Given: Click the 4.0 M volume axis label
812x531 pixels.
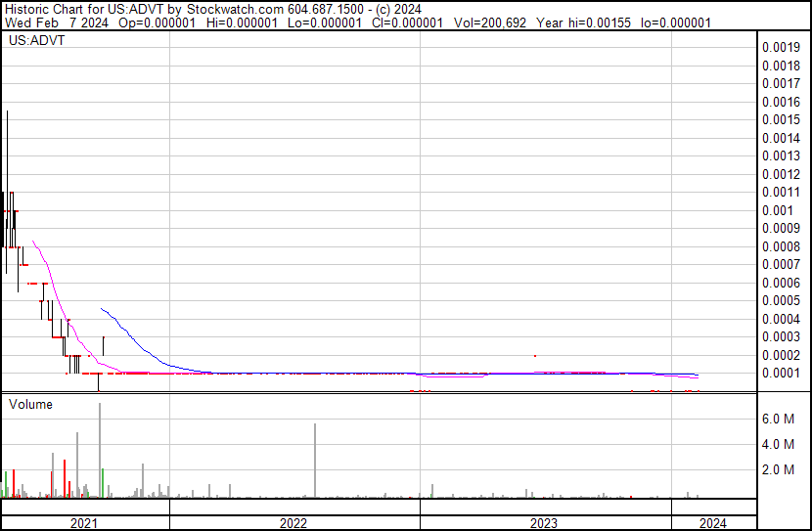Looking at the screenshot, I should [x=780, y=445].
